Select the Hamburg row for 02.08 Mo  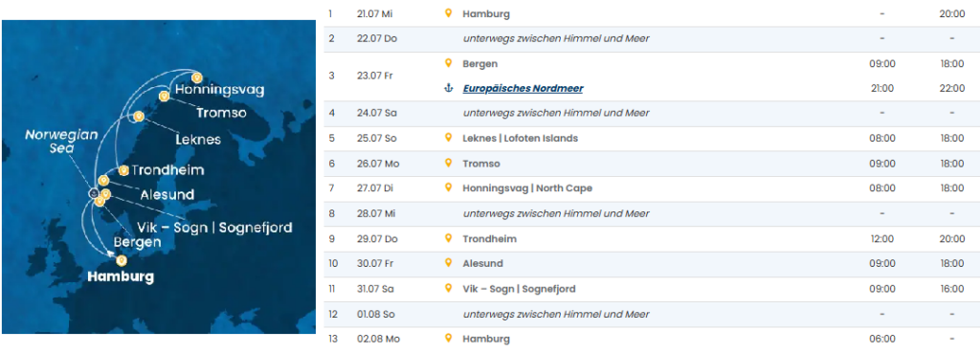pyautogui.click(x=652, y=339)
